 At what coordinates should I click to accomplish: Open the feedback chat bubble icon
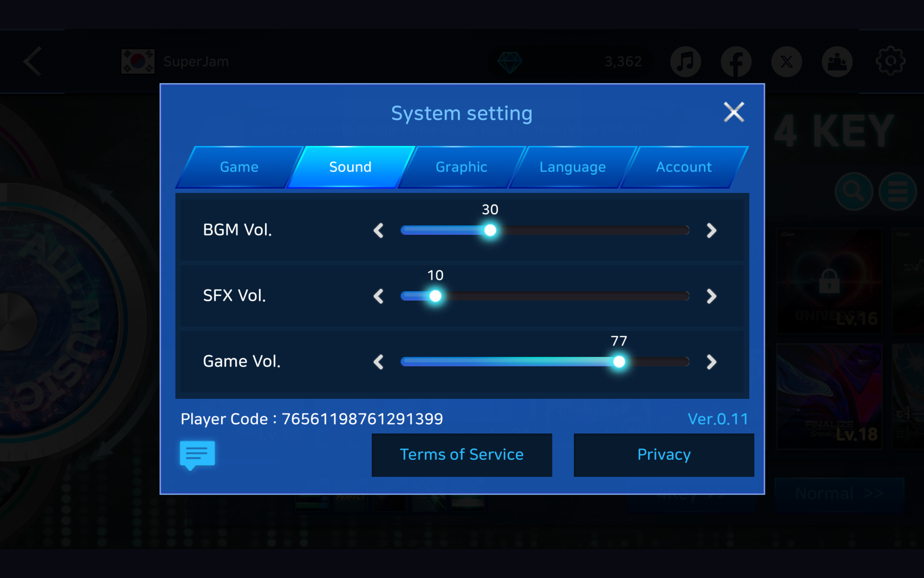click(197, 455)
